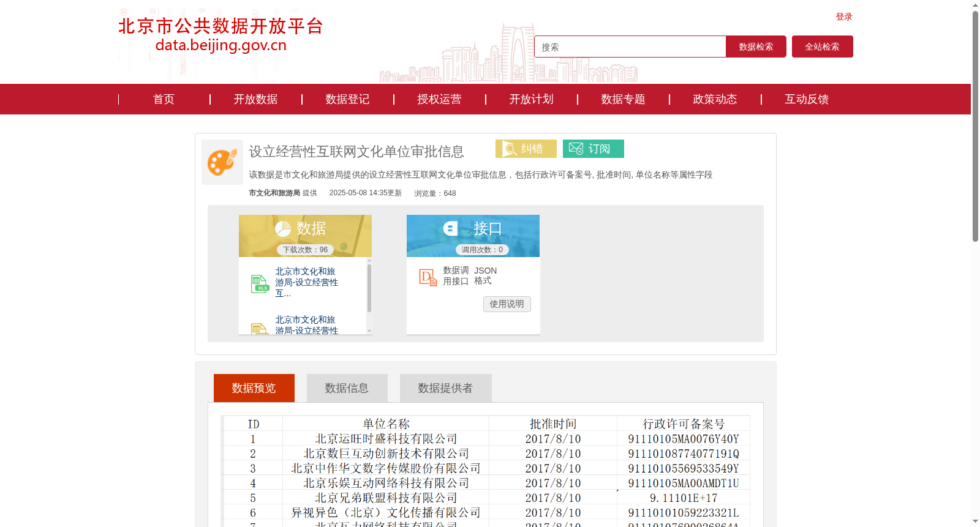The width and height of the screenshot is (980, 527).
Task: Click the page vertical scrollbar thumb
Action: [x=975, y=125]
